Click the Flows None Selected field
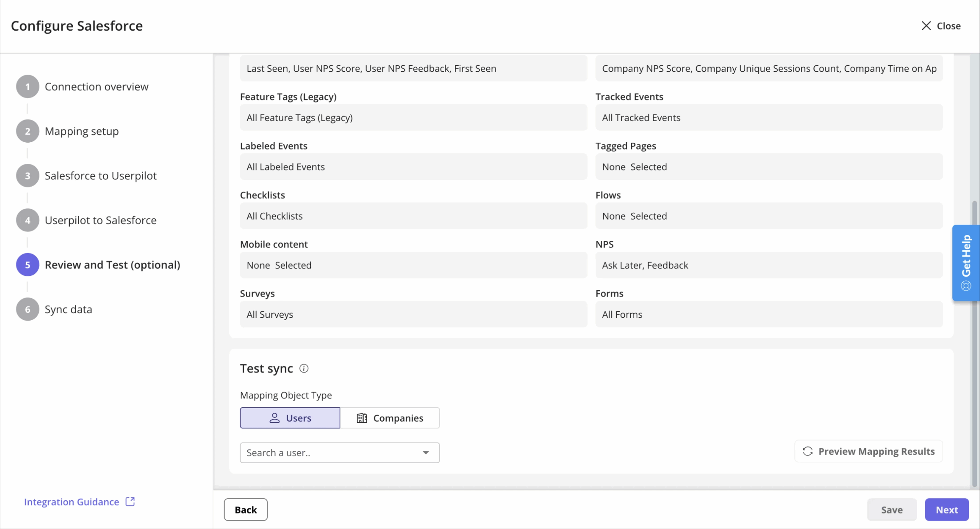This screenshot has height=529, width=980. tap(769, 216)
